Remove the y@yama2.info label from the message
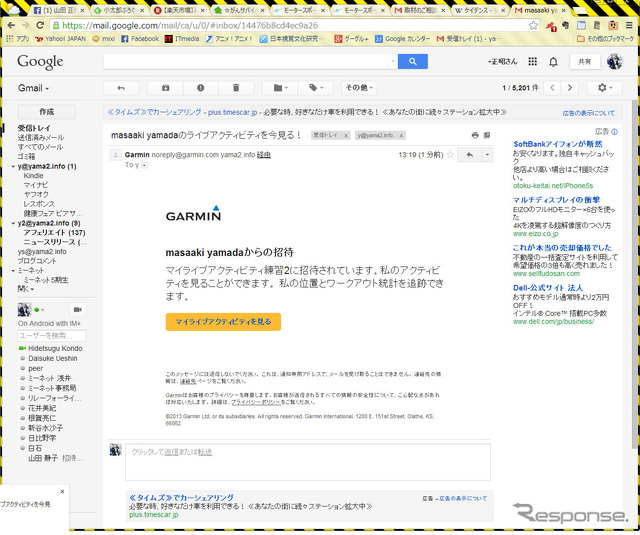Image resolution: width=640 pixels, height=535 pixels. pyautogui.click(x=401, y=135)
